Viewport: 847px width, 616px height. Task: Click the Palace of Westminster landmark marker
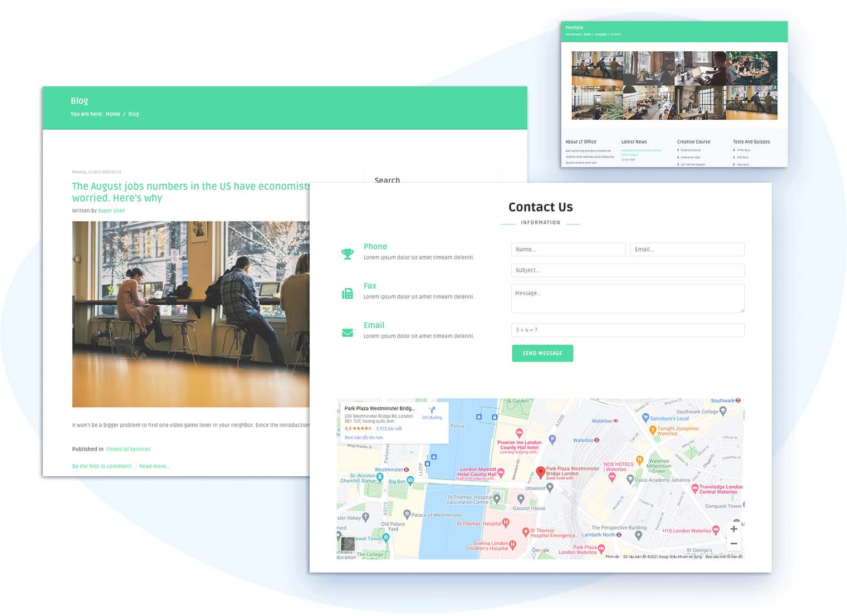pos(407,515)
